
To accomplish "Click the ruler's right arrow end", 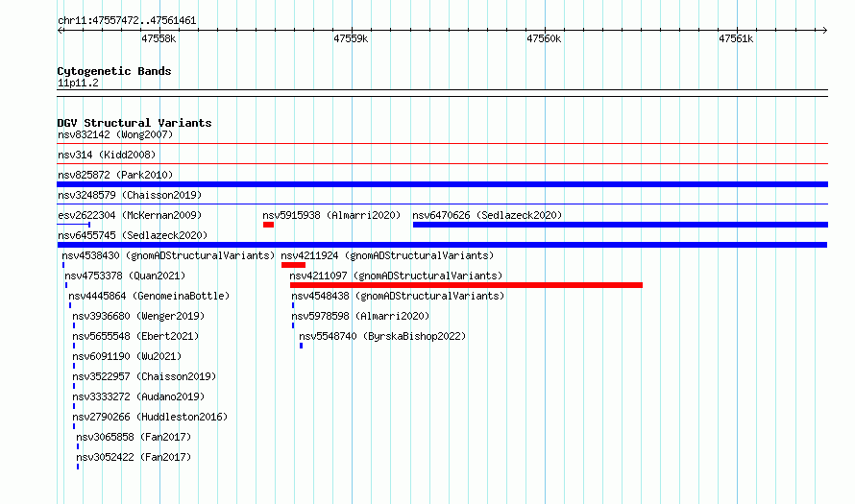I will pyautogui.click(x=825, y=31).
